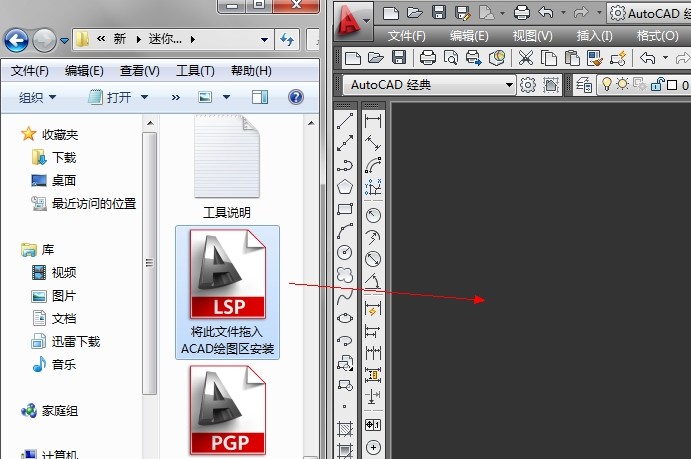
Task: Open the AutoCAD 经典 workspace dropdown
Action: (509, 85)
